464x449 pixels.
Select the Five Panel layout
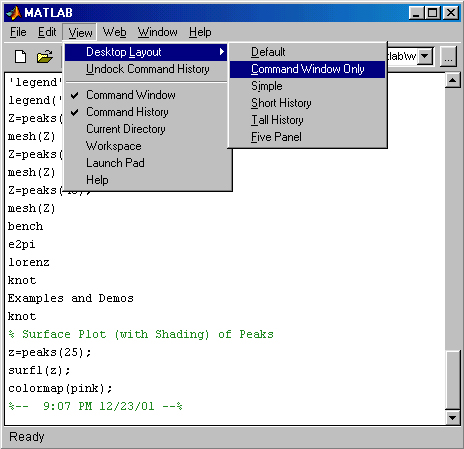(x=307, y=137)
